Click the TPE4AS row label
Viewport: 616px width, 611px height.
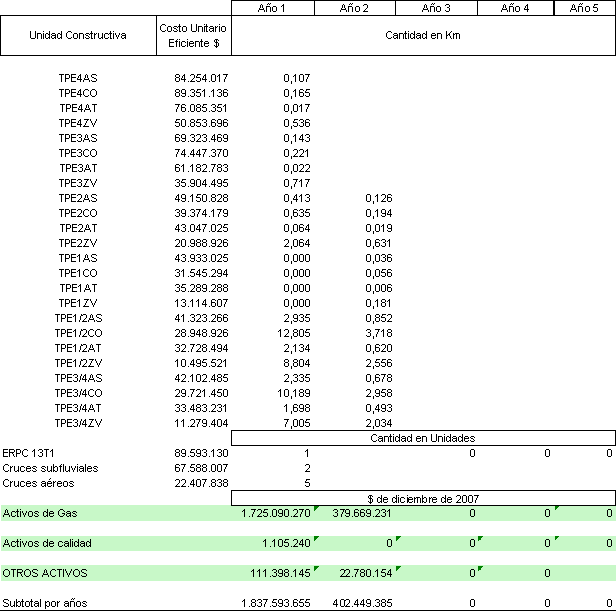pos(77,78)
